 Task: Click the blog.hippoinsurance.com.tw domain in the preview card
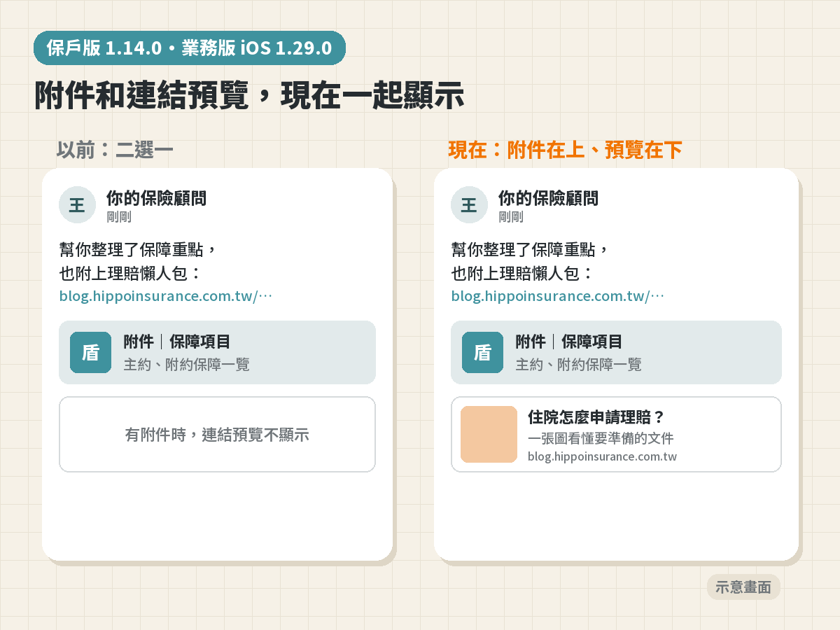point(602,456)
